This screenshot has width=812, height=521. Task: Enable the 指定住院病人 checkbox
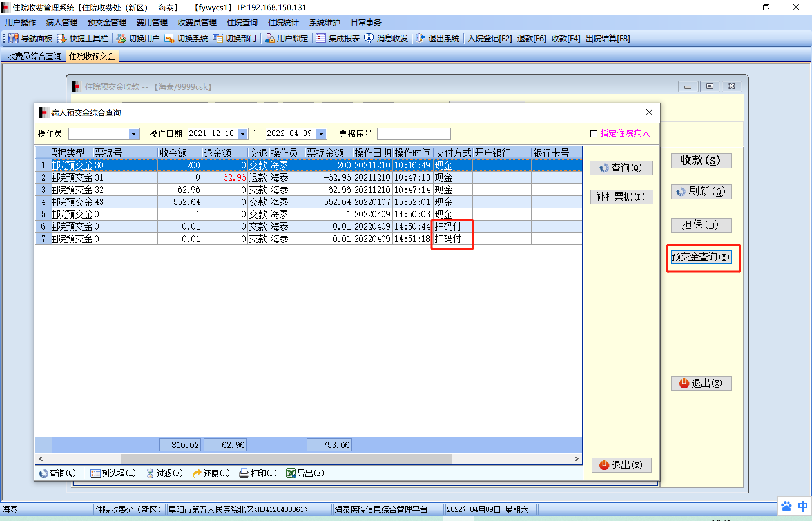594,133
